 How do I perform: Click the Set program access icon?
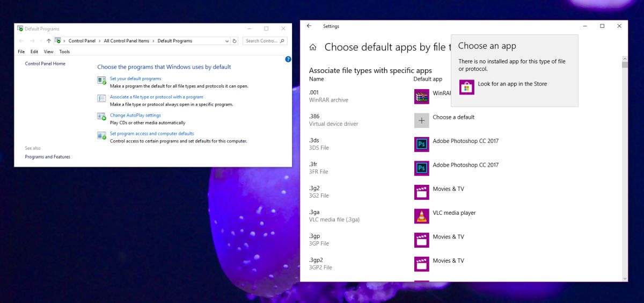(101, 135)
